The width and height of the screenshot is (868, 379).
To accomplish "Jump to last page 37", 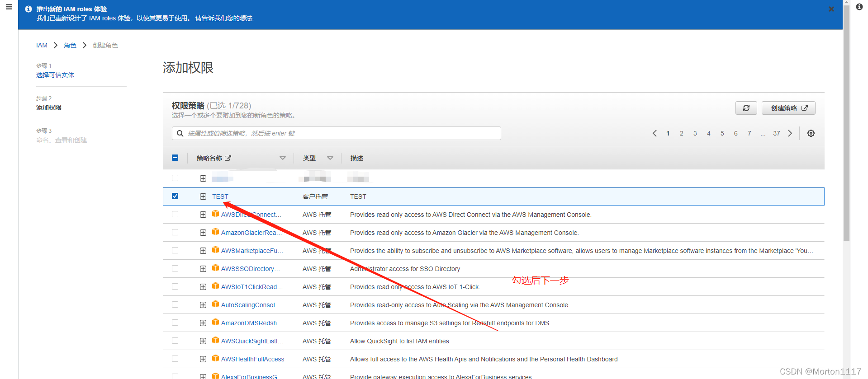I will (776, 133).
